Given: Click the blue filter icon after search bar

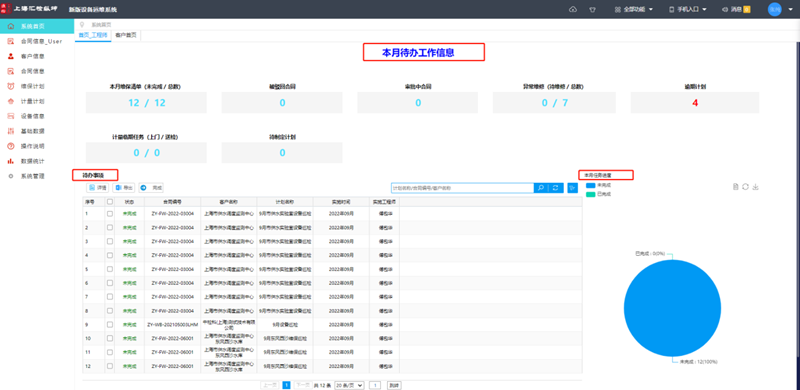Looking at the screenshot, I should click(572, 188).
